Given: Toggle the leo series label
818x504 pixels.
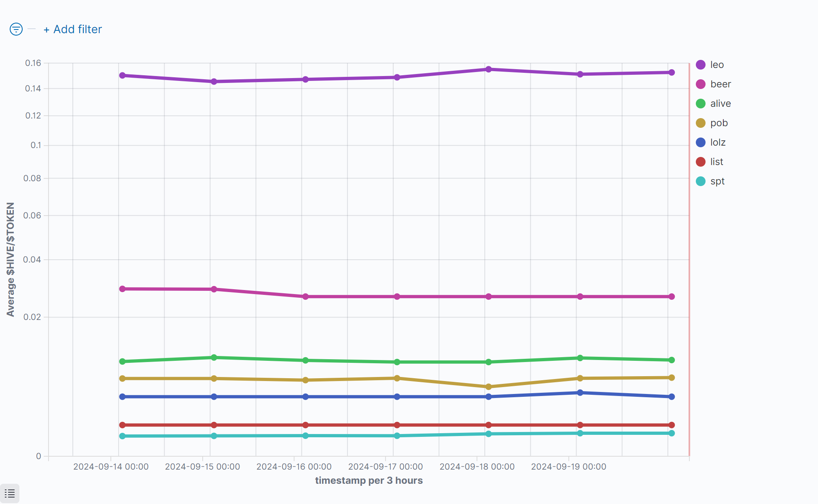Looking at the screenshot, I should pos(717,65).
